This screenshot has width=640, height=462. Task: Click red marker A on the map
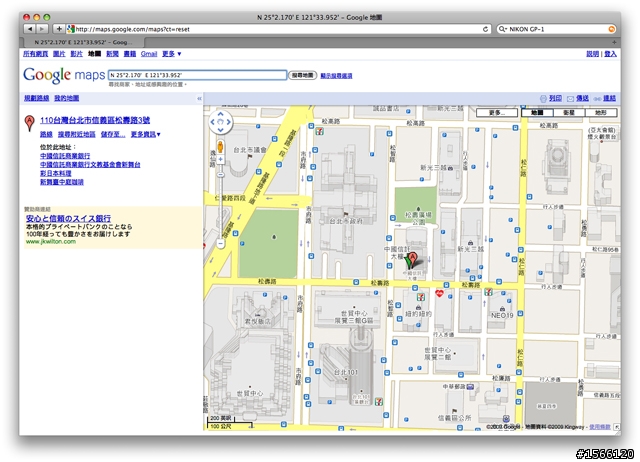[x=413, y=260]
